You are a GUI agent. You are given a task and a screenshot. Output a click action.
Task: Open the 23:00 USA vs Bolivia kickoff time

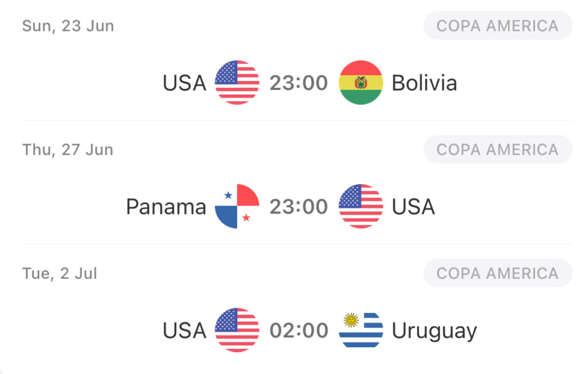(x=299, y=83)
